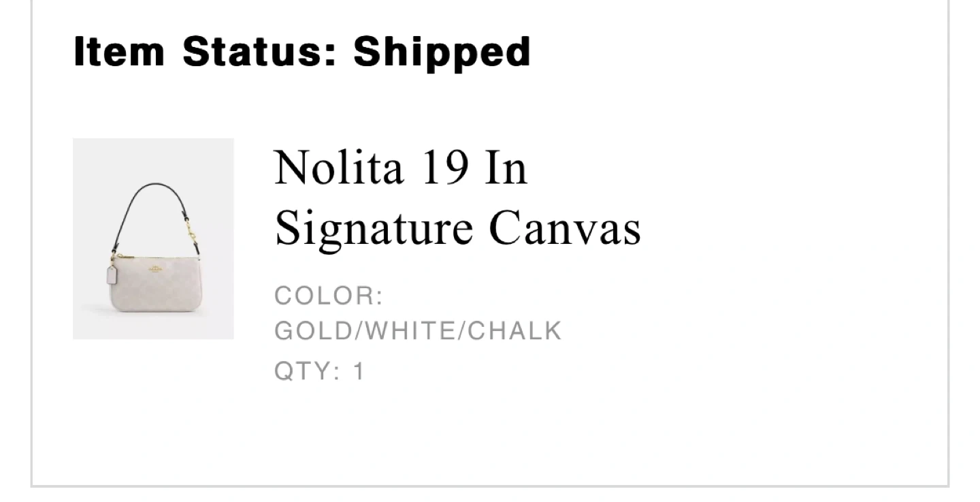Open the 'Nolita 19 In' product title line
This screenshot has width=980, height=502.
pyautogui.click(x=401, y=168)
